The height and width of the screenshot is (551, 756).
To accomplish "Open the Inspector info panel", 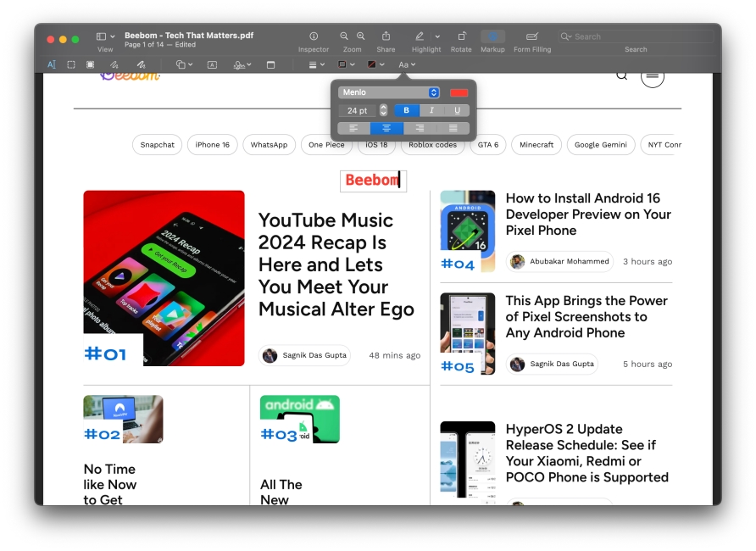I will tap(314, 36).
